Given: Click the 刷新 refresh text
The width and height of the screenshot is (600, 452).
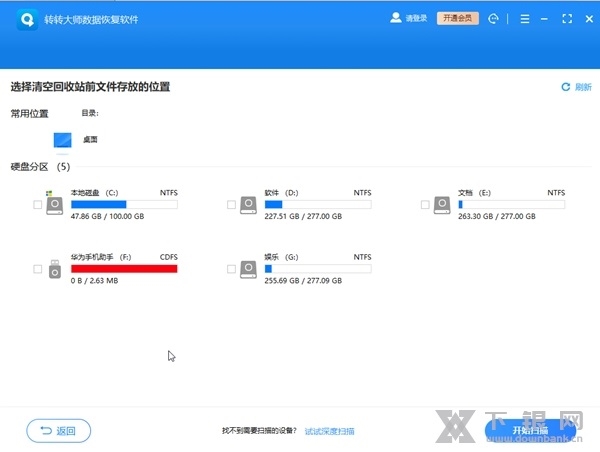Looking at the screenshot, I should pyautogui.click(x=583, y=87).
